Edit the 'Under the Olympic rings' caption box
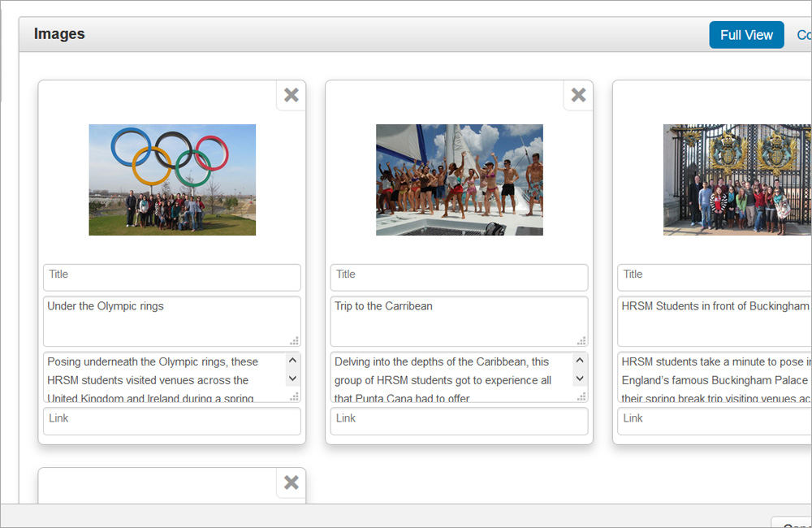The image size is (812, 528). point(166,321)
